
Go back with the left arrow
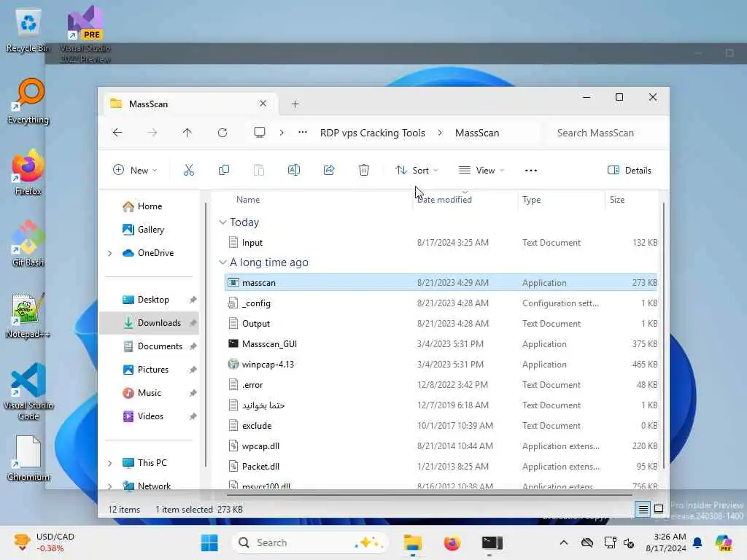tap(117, 133)
